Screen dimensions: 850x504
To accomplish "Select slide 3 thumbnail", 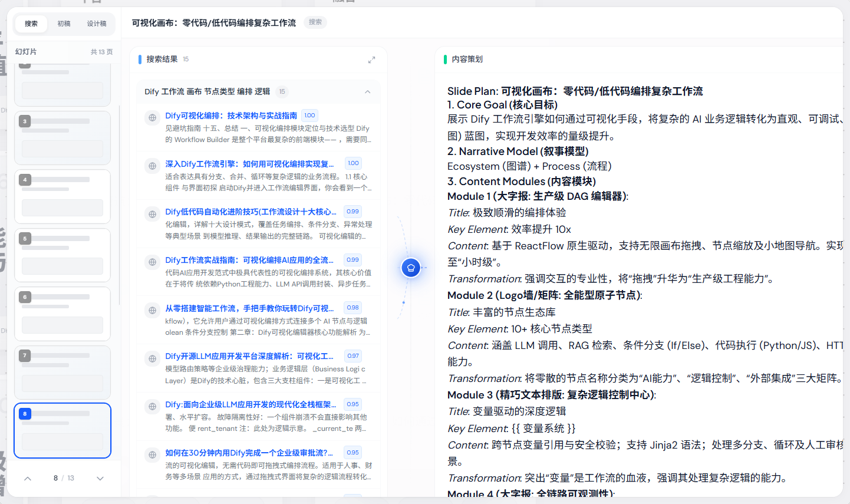I will pos(62,138).
